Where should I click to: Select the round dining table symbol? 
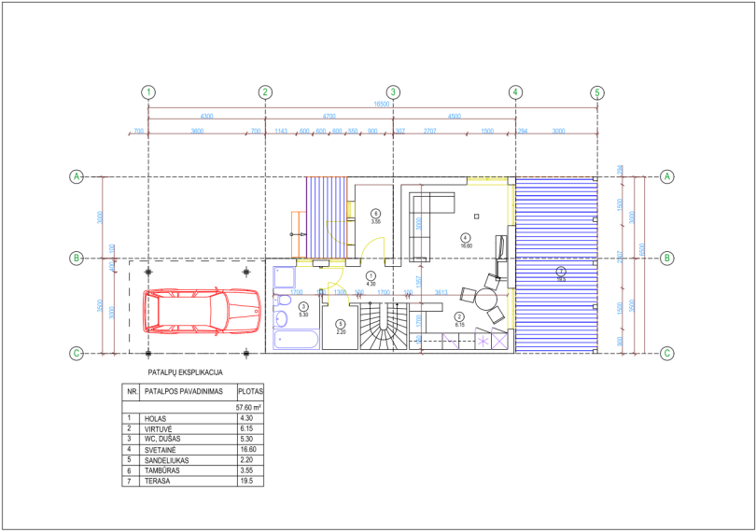point(486,301)
